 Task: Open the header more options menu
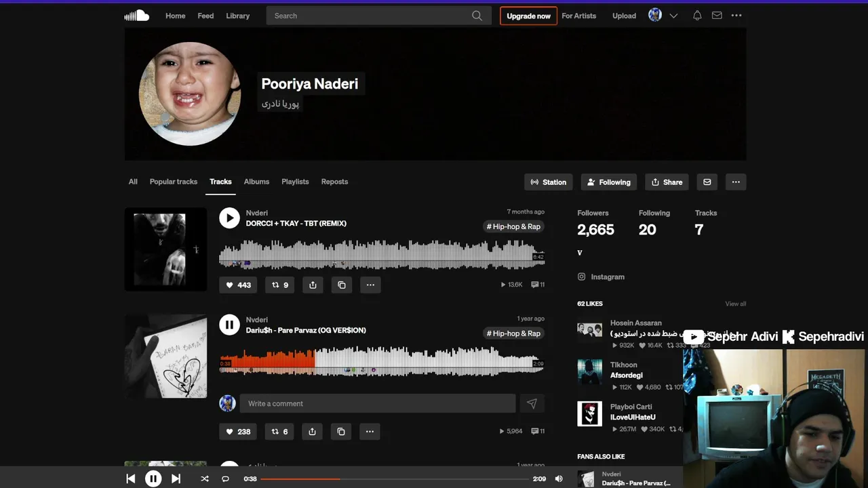pyautogui.click(x=736, y=16)
